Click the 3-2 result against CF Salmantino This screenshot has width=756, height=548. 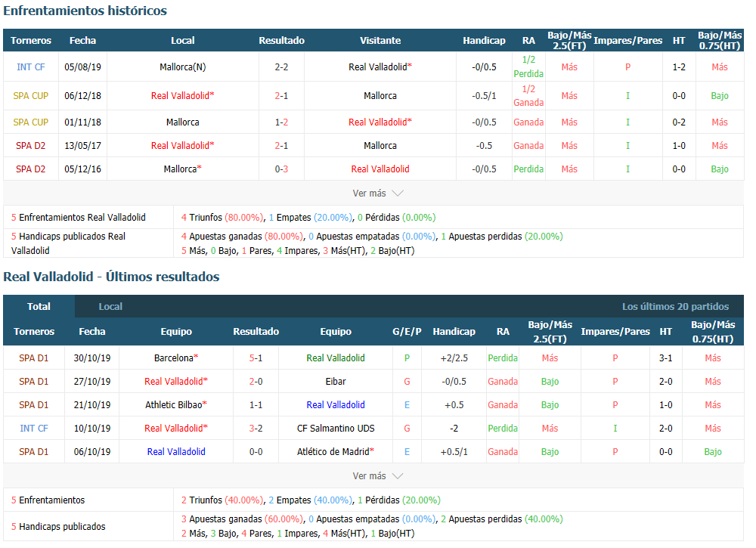[x=256, y=429]
